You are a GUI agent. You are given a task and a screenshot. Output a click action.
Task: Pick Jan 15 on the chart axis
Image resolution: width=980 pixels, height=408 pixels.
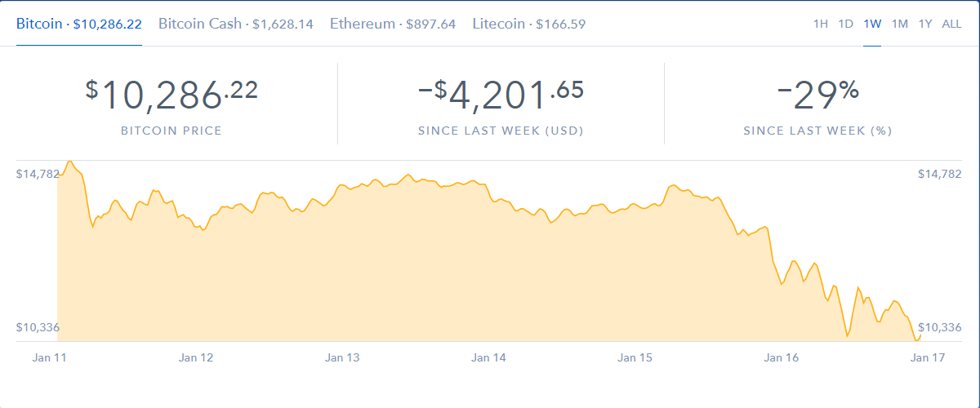tap(635, 357)
